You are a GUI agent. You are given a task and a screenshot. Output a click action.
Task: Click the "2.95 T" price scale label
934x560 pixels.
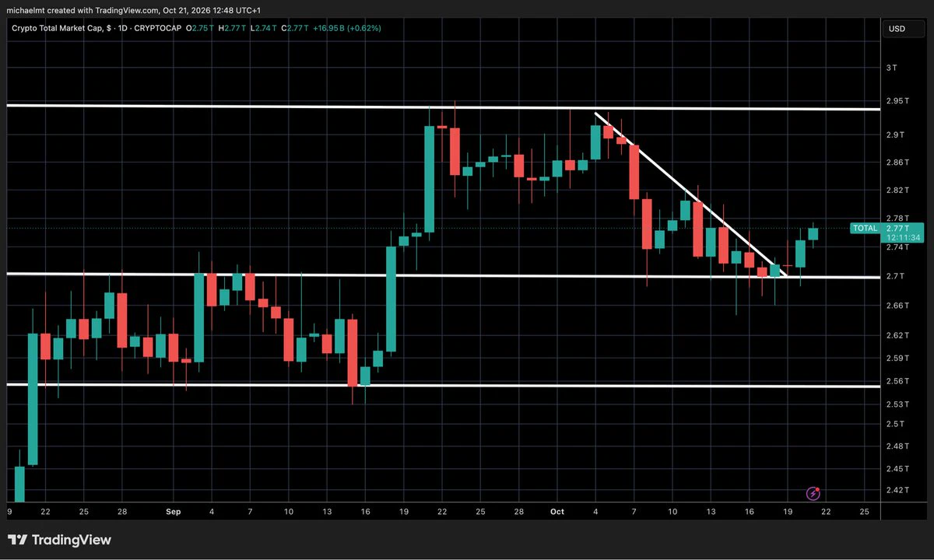[x=897, y=101]
